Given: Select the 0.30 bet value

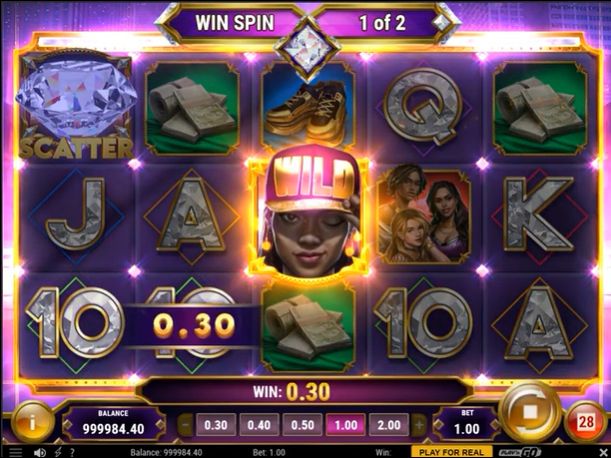Looking at the screenshot, I should [x=216, y=424].
